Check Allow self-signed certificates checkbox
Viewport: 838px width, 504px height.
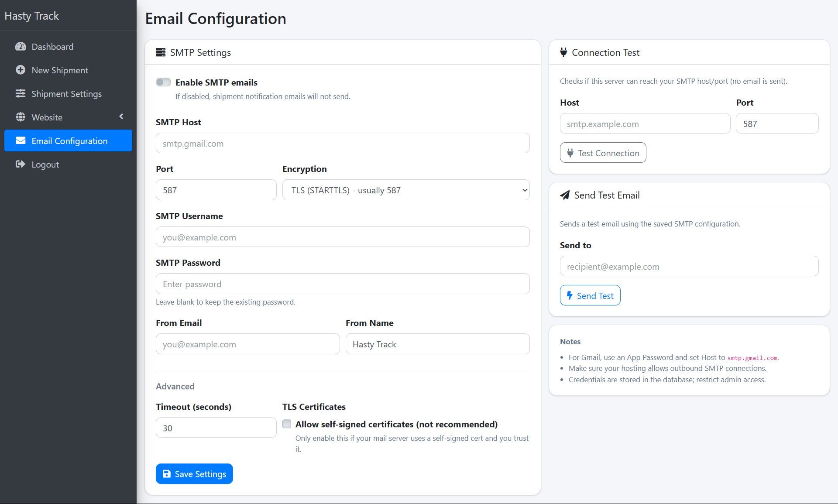(287, 424)
